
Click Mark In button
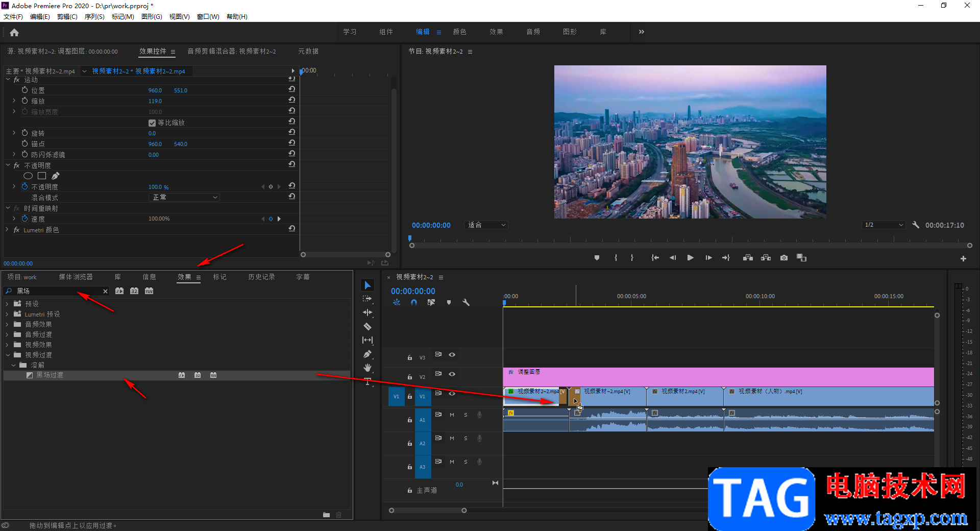(616, 258)
